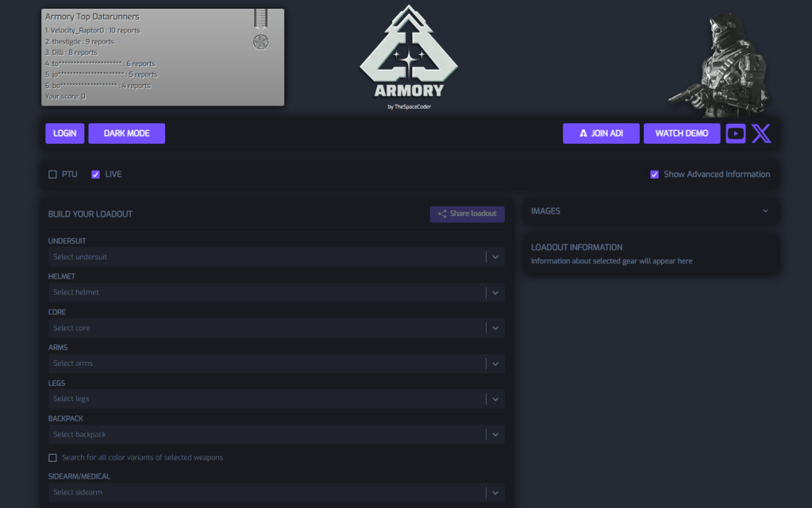Screen dimensions: 812x508
Task: Uncheck the LIVE checkbox
Action: point(96,174)
